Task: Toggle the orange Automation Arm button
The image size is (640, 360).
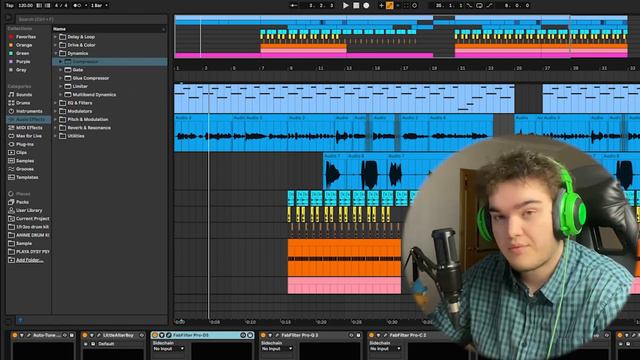Action: [x=389, y=5]
